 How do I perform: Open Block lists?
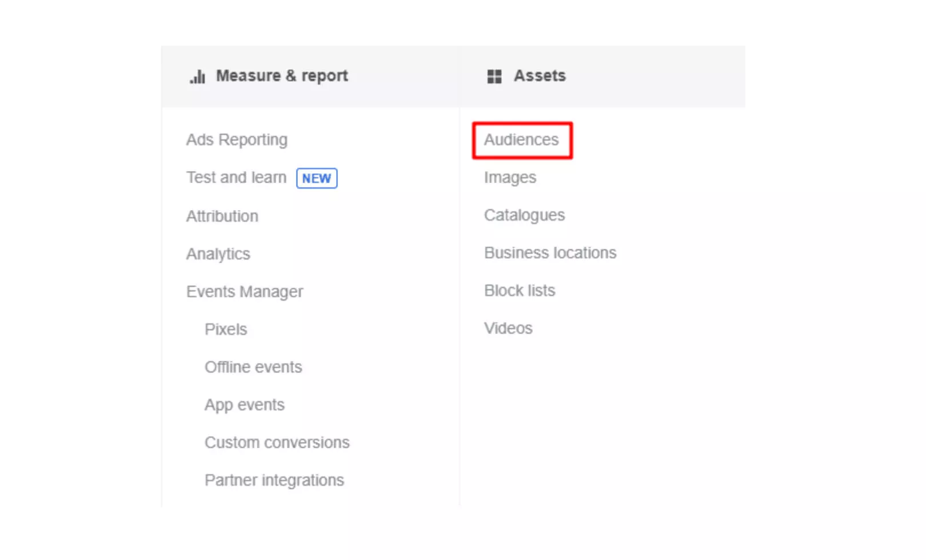pyautogui.click(x=520, y=291)
